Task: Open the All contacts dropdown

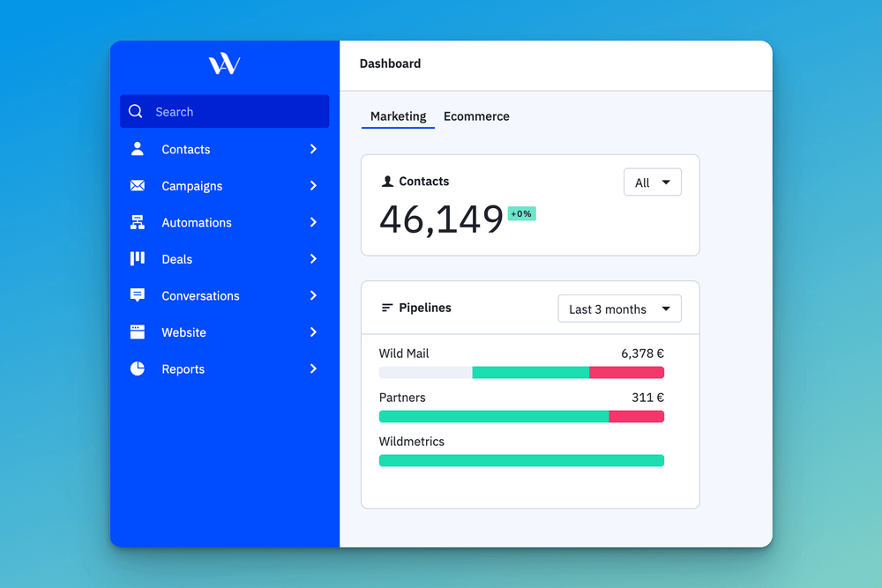Action: point(653,182)
